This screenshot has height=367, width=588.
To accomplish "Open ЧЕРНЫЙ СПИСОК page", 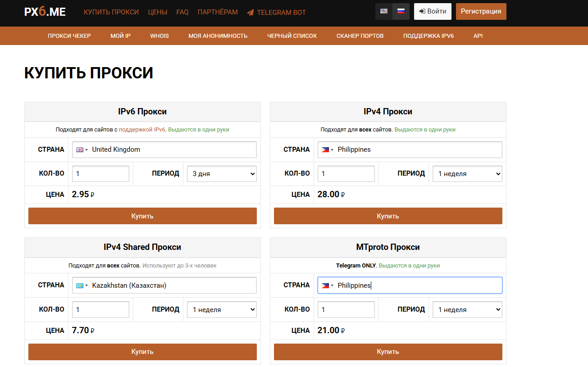I will (x=292, y=36).
